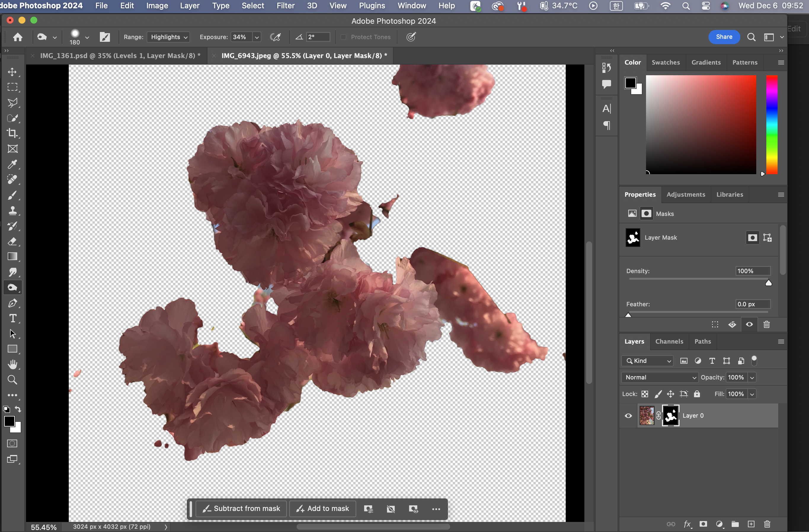Select the Move tool
Screen dimensions: 809x532
[12, 72]
